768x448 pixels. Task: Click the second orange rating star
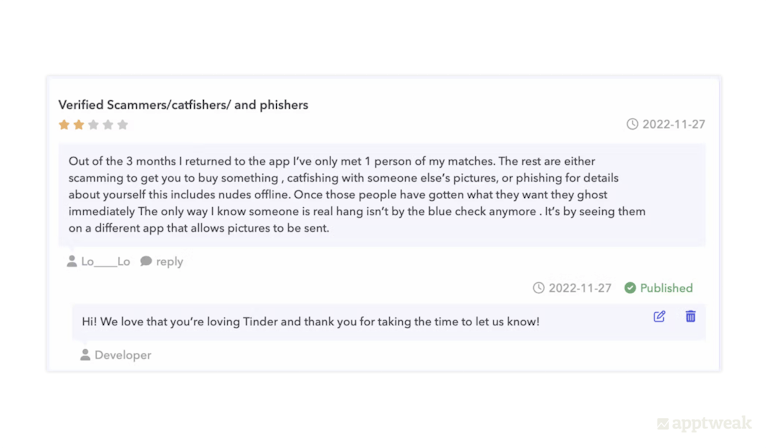click(79, 125)
